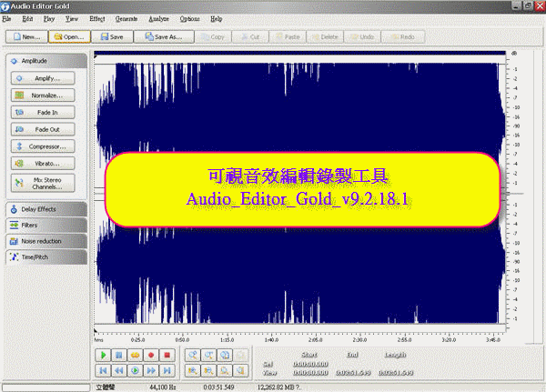Click the Save toolbar button
This screenshot has width=546, height=392.
click(x=112, y=37)
